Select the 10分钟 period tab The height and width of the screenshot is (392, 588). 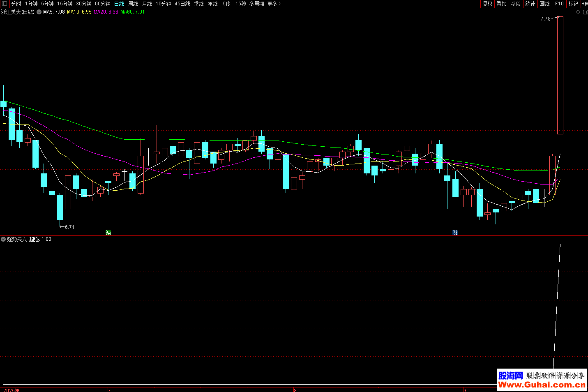164,4
